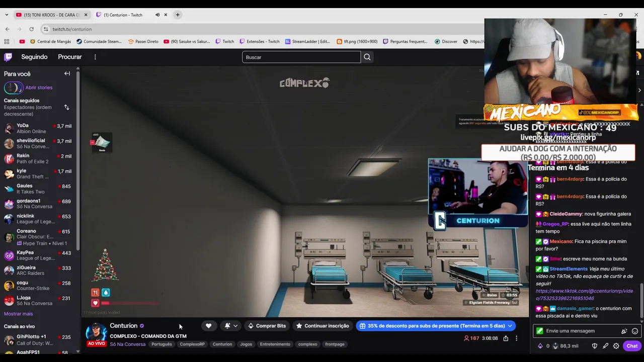Open Bits balance icon in chat
Screen dimensions: 644x362
click(x=540, y=346)
